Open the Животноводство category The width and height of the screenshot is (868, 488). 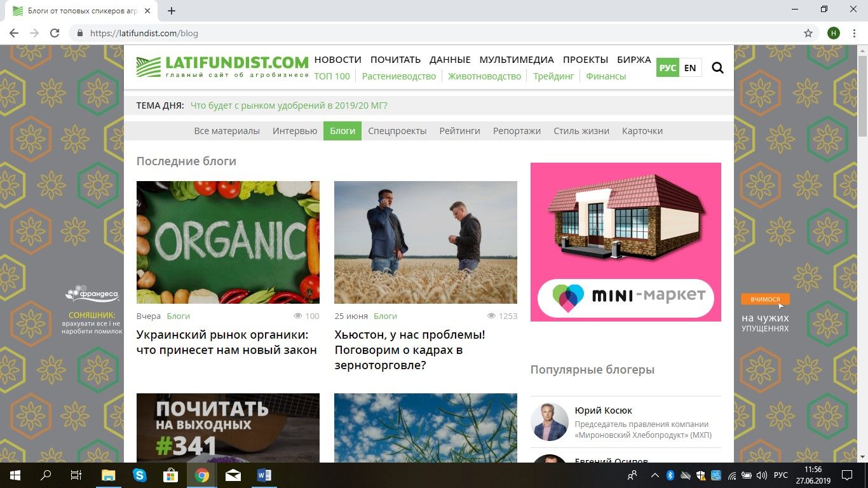tap(484, 76)
